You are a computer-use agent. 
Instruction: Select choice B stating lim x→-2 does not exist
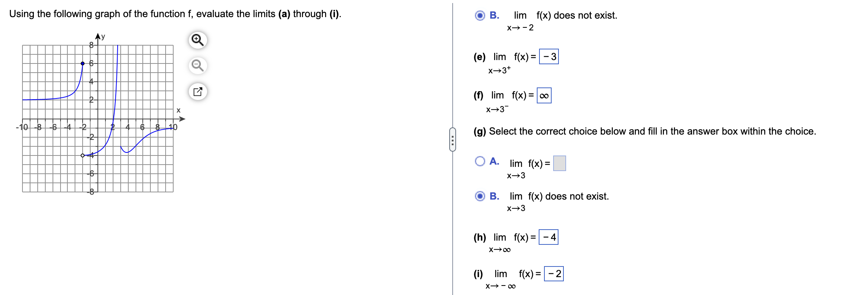point(480,16)
